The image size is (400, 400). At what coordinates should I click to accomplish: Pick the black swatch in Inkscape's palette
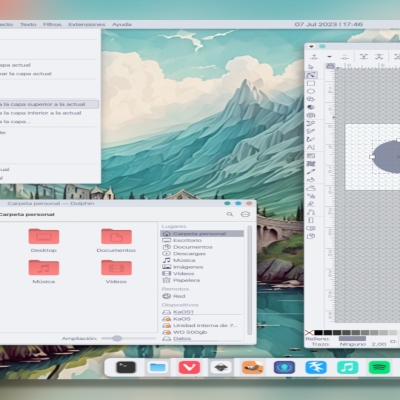(319, 332)
